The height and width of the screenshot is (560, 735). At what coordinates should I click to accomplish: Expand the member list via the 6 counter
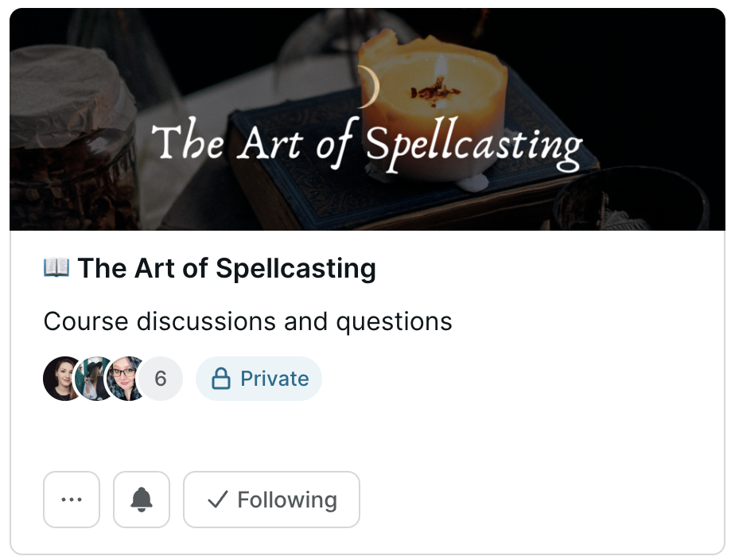160,379
